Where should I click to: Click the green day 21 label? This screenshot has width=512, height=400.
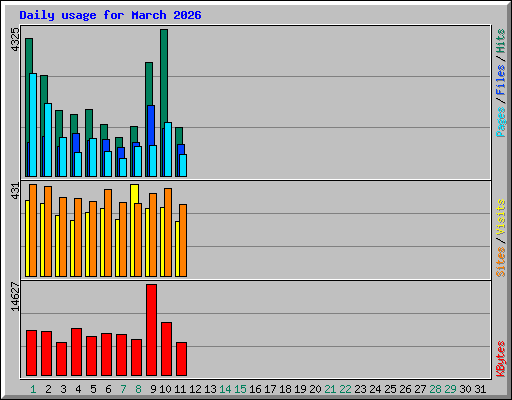tap(330, 389)
